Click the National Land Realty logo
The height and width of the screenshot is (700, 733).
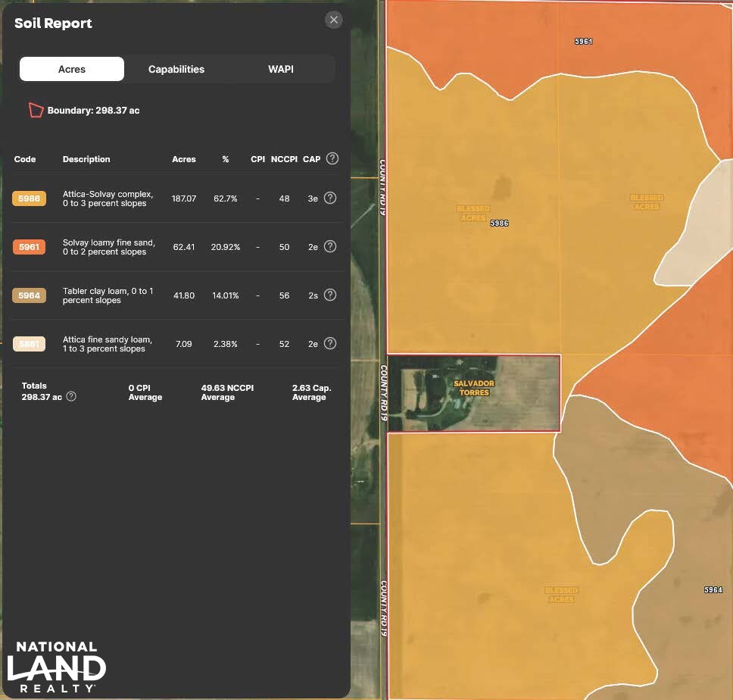(56, 667)
